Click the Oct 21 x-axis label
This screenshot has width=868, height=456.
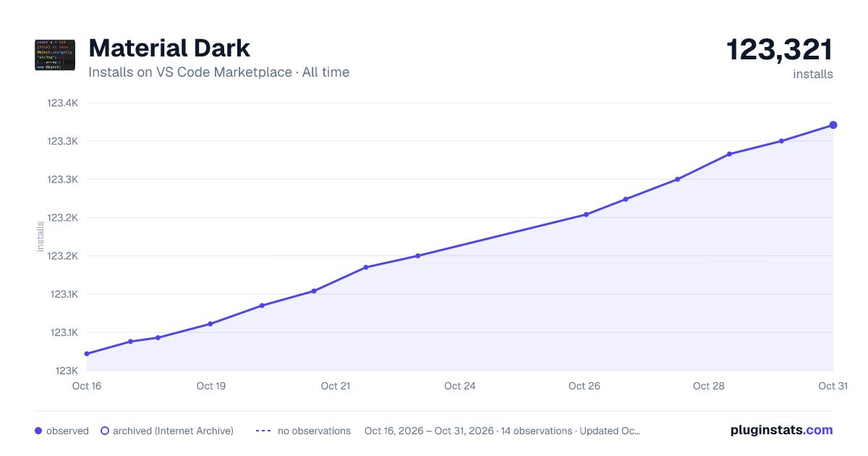tap(336, 386)
